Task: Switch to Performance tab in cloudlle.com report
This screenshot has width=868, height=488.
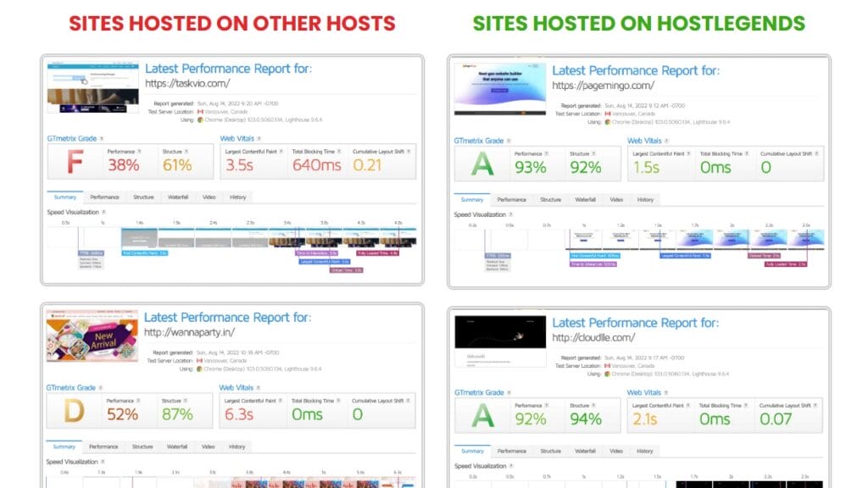Action: pos(511,452)
